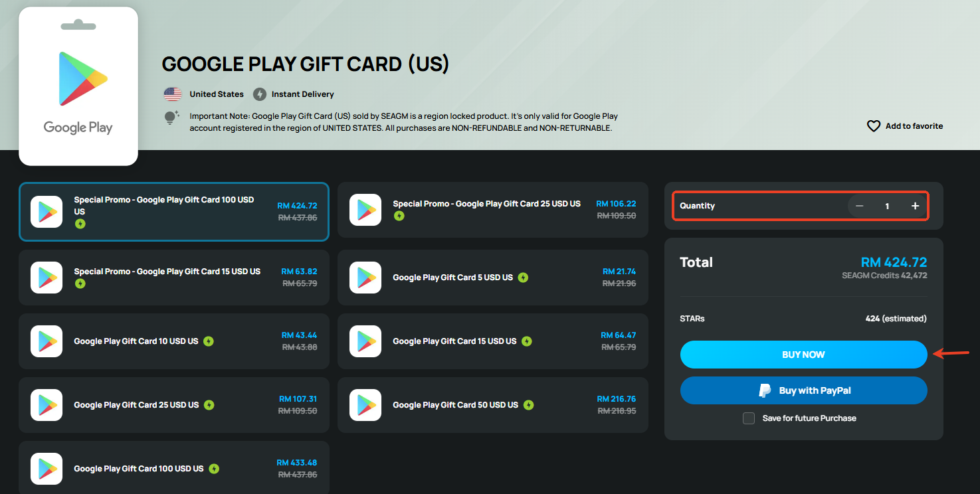The image size is (980, 494).
Task: Click the Play icon on the 50 USD card
Action: 365,405
